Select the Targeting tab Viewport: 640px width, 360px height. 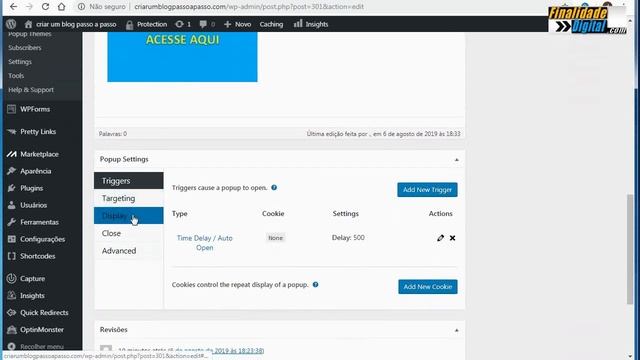[x=129, y=198]
